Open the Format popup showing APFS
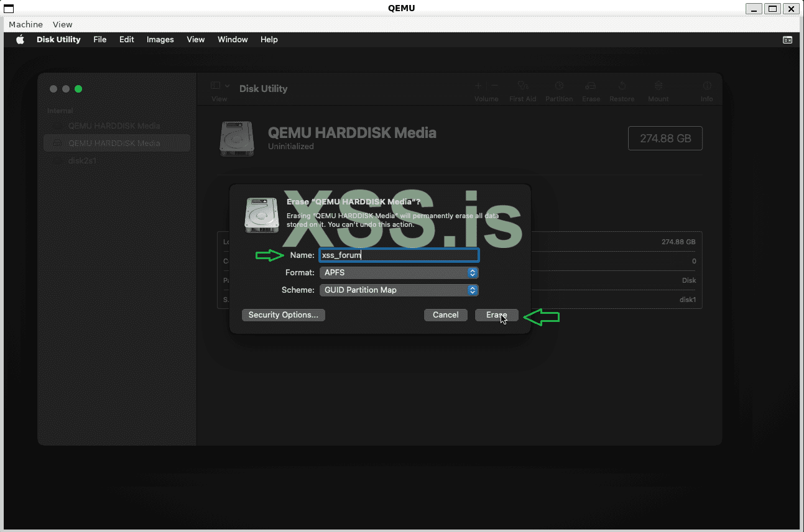This screenshot has height=532, width=804. tap(399, 273)
